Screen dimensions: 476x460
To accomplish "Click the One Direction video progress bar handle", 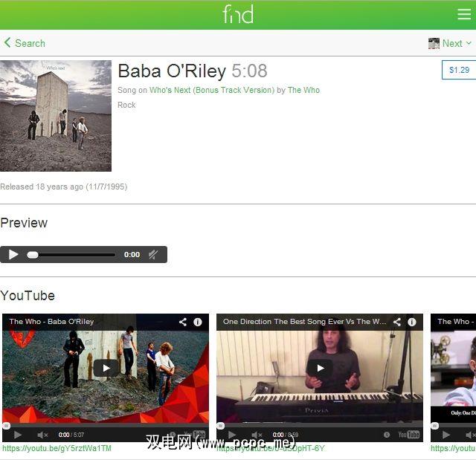I will [x=221, y=426].
